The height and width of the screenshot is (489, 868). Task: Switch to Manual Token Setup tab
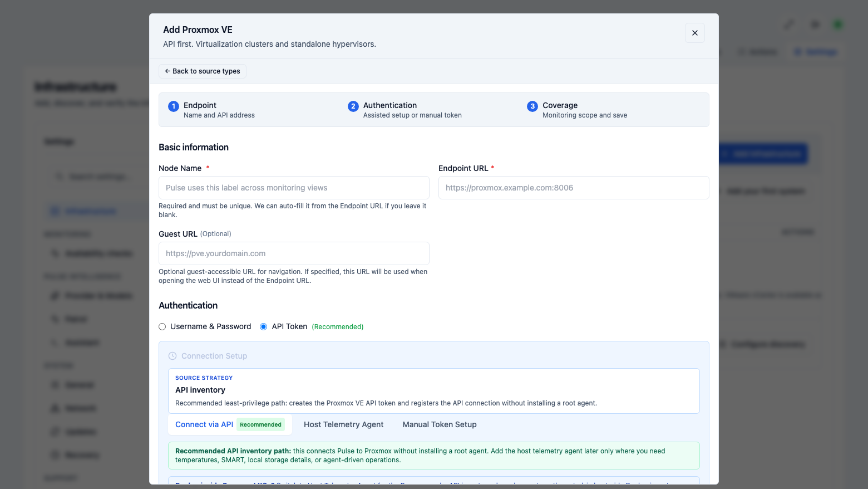440,424
